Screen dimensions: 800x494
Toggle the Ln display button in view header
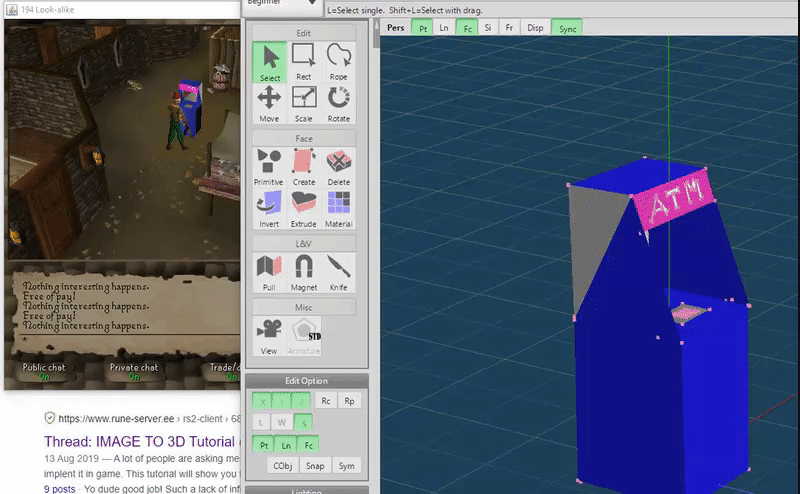pyautogui.click(x=444, y=28)
